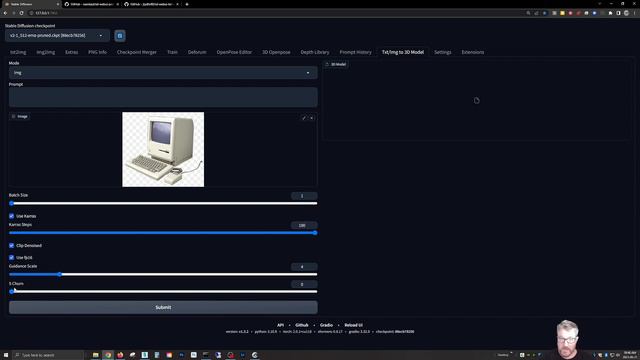This screenshot has width=640, height=360.
Task: Close the Stable Diffusion browser tab
Action: click(x=58, y=4)
